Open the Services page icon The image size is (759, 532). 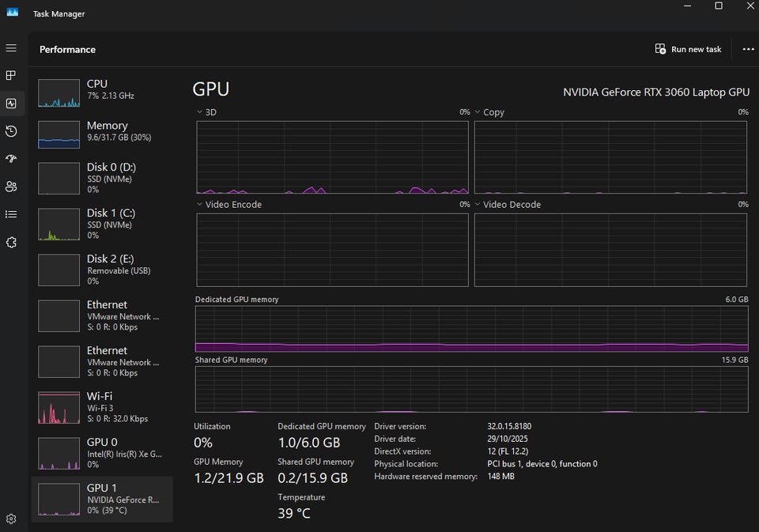coord(11,242)
